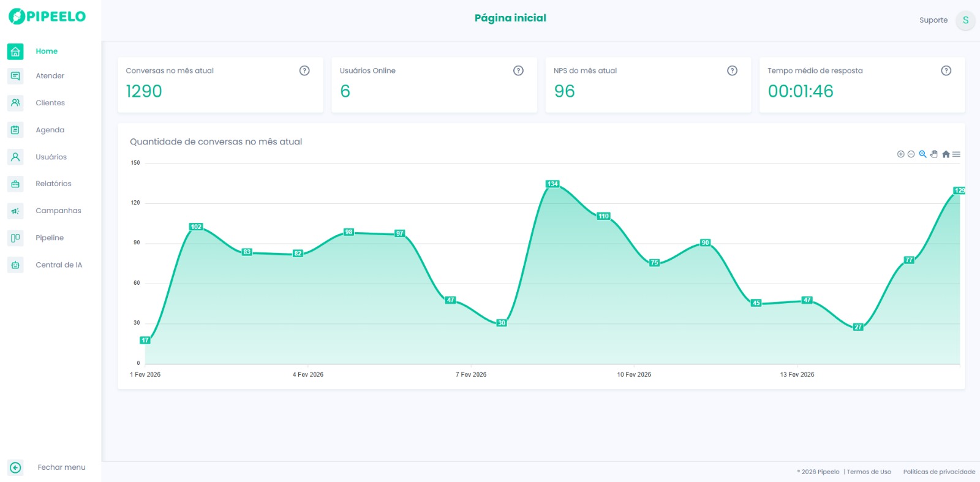980x482 pixels.
Task: Go to Pipeline in the sidebar
Action: [50, 238]
